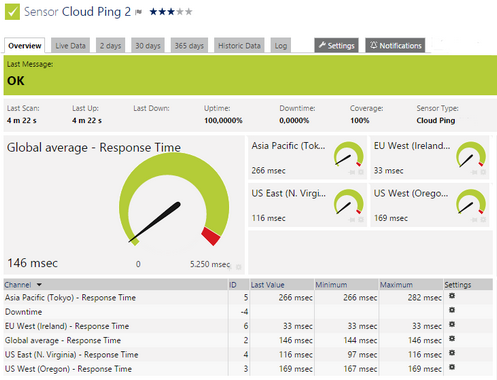Open the 365 days tab
Viewport: 497px width, 380px height.
pyautogui.click(x=189, y=45)
